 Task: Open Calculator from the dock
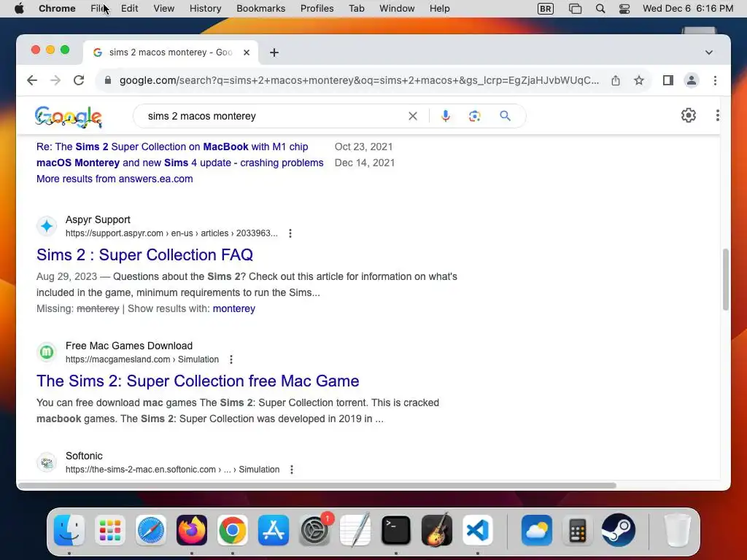578,530
